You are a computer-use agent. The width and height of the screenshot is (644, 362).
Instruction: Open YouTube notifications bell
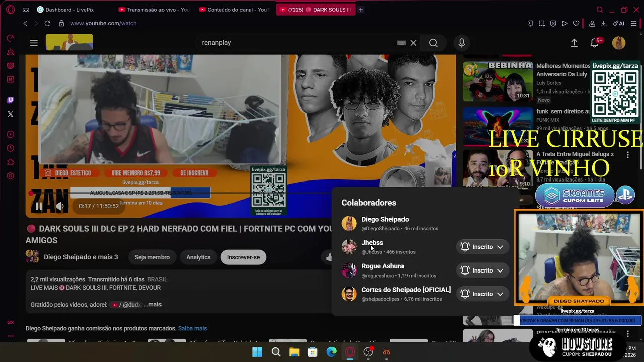pyautogui.click(x=595, y=43)
